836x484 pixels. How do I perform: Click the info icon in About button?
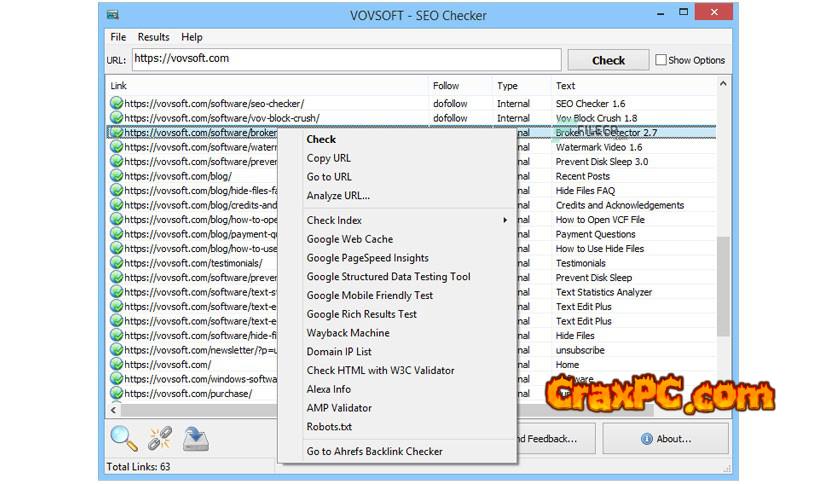(x=647, y=439)
